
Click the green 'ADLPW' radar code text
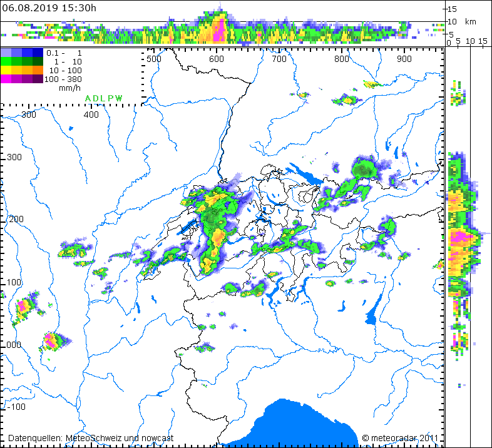point(103,98)
